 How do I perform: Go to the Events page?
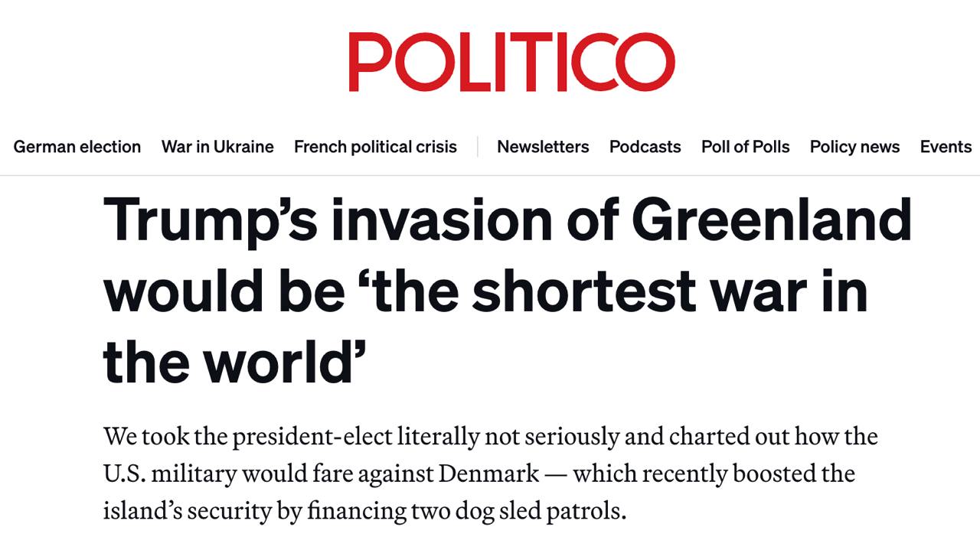pyautogui.click(x=946, y=147)
